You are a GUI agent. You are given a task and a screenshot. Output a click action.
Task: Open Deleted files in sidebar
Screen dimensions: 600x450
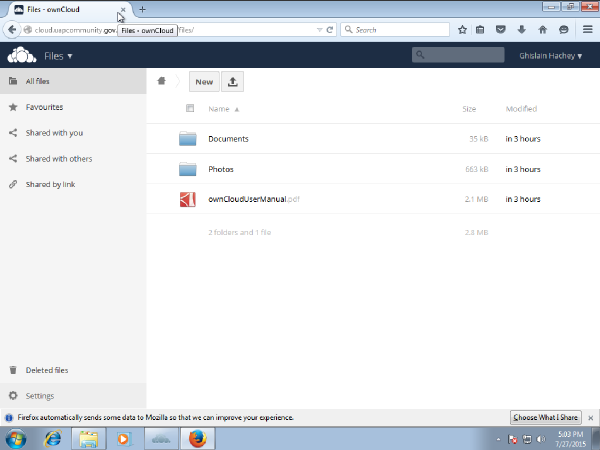[73, 370]
